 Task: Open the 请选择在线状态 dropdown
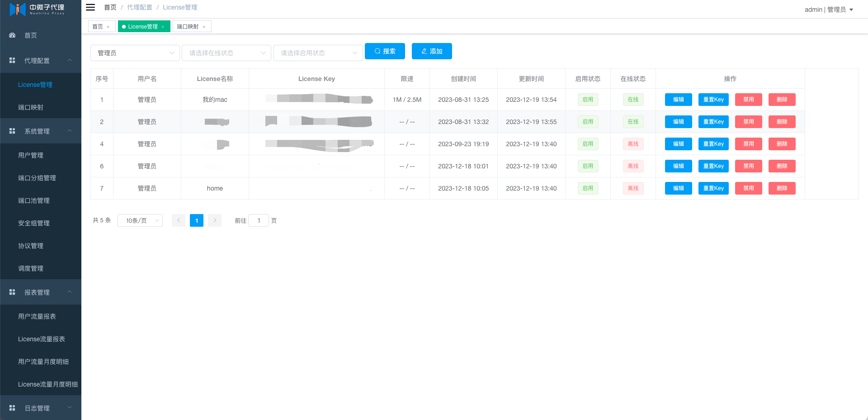pyautogui.click(x=226, y=53)
